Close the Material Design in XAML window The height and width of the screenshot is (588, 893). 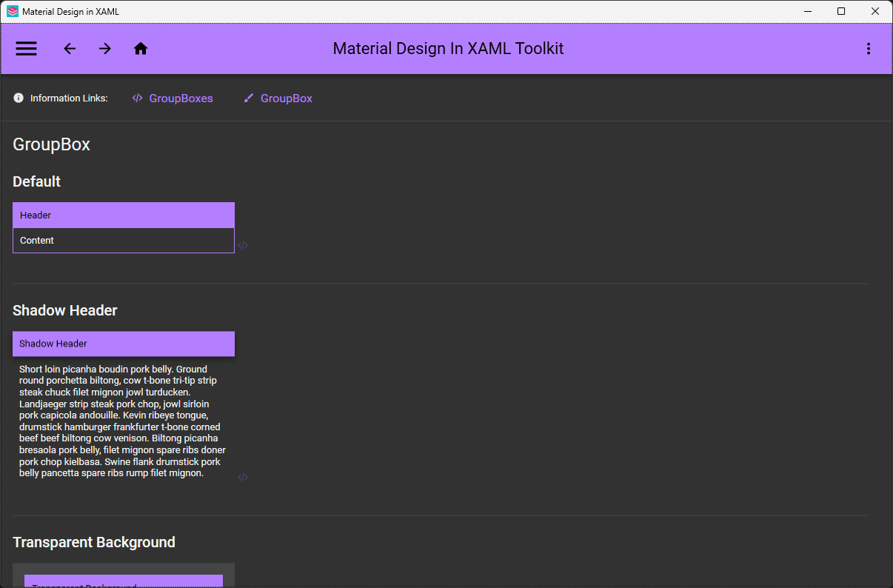tap(875, 11)
